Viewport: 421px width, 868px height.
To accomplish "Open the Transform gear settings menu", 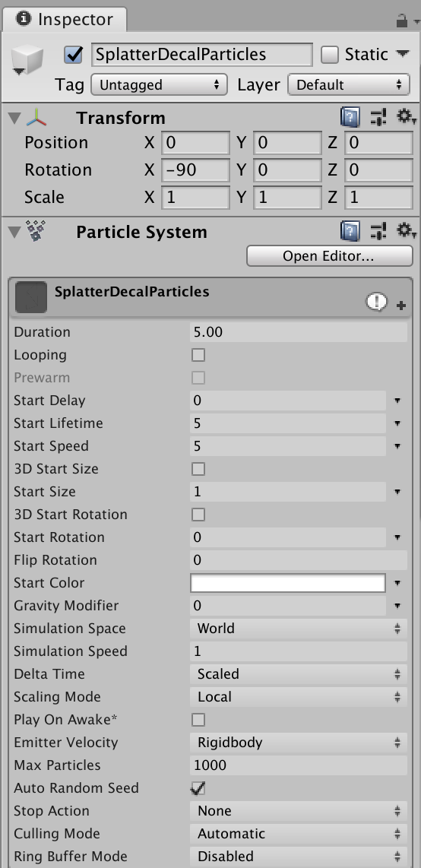I will (406, 117).
